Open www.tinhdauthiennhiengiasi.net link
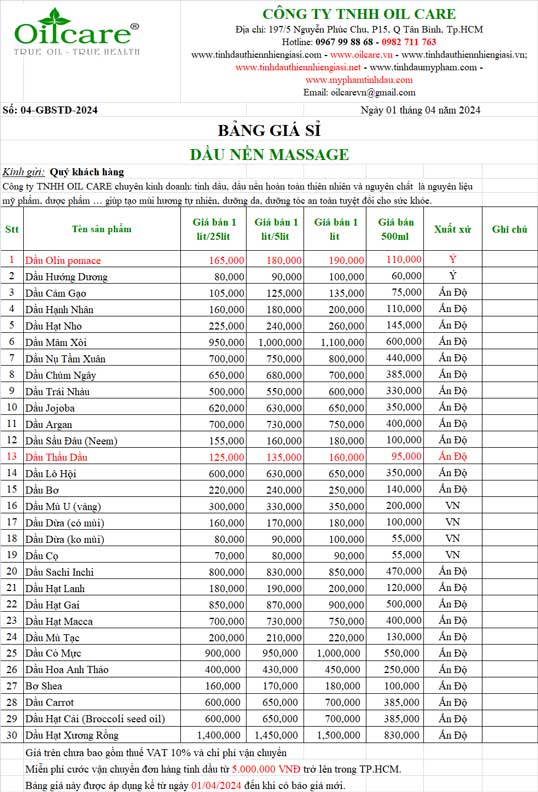This screenshot has height=792, width=538. point(298,67)
